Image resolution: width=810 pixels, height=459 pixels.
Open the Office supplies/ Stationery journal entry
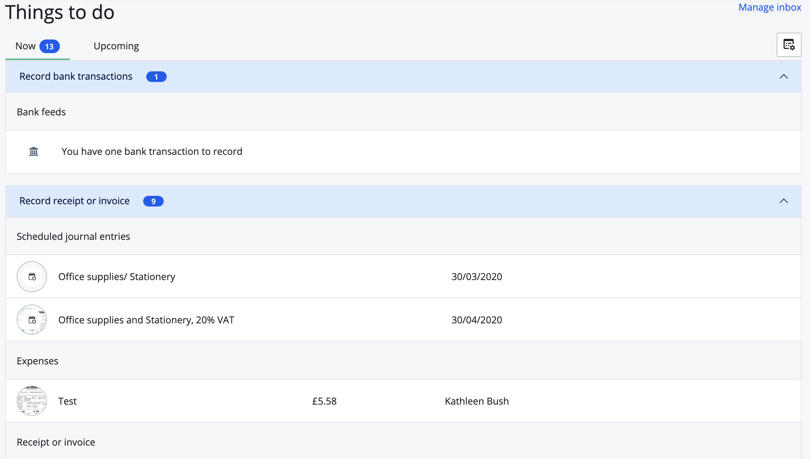[116, 277]
